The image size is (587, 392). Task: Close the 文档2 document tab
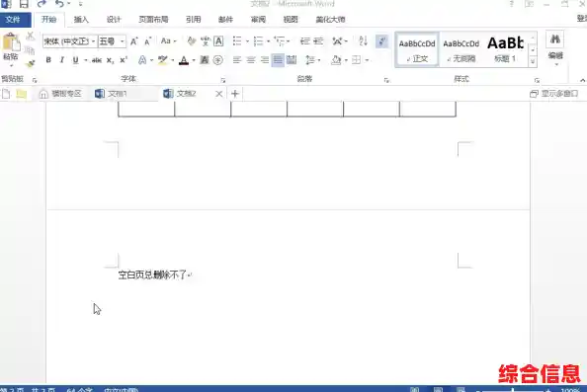[219, 94]
